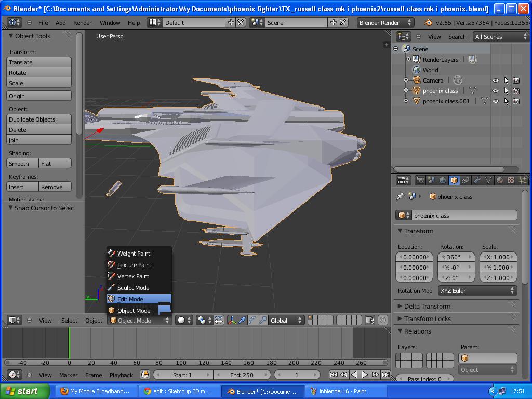Click the Duplicate Objects button

point(39,119)
